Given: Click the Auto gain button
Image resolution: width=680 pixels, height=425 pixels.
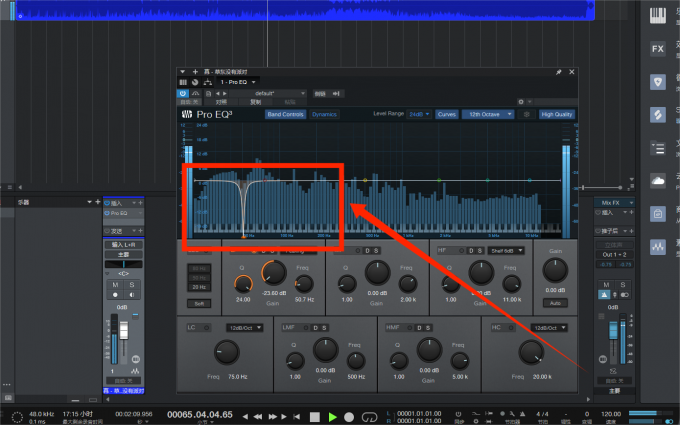Looking at the screenshot, I should point(555,303).
